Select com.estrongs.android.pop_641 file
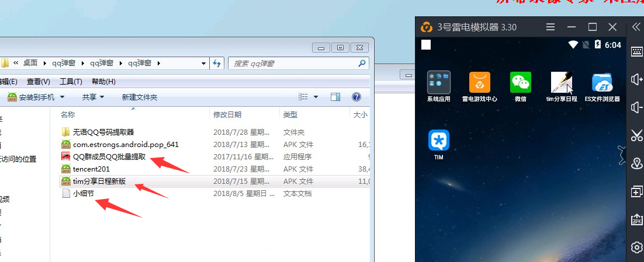 click(126, 144)
